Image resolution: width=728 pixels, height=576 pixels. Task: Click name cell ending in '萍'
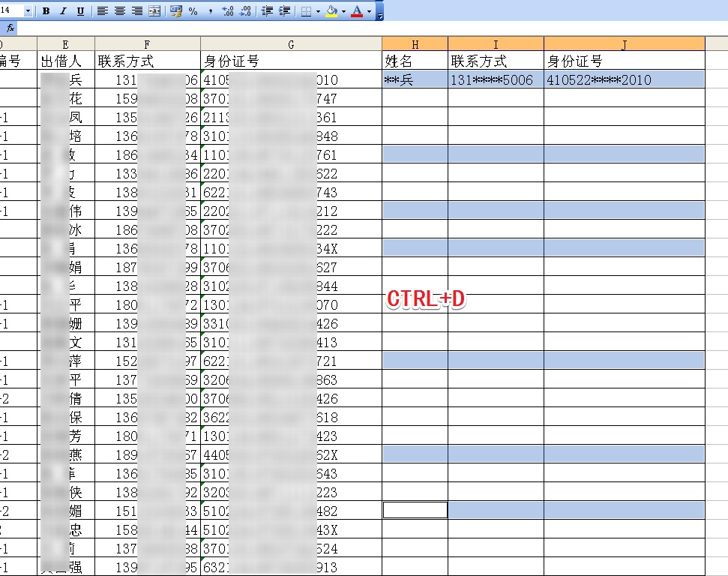point(65,361)
